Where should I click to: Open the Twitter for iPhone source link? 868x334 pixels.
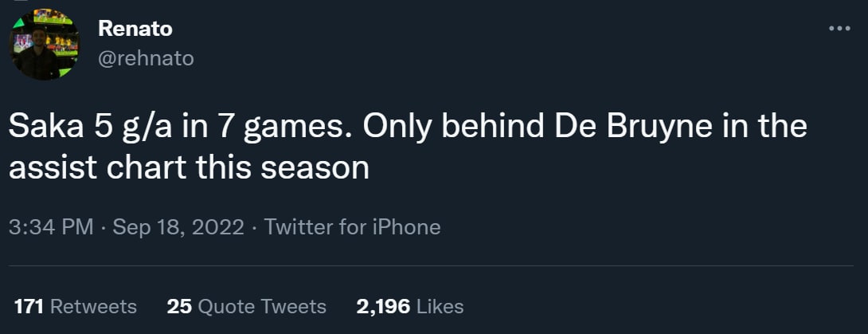click(x=352, y=226)
